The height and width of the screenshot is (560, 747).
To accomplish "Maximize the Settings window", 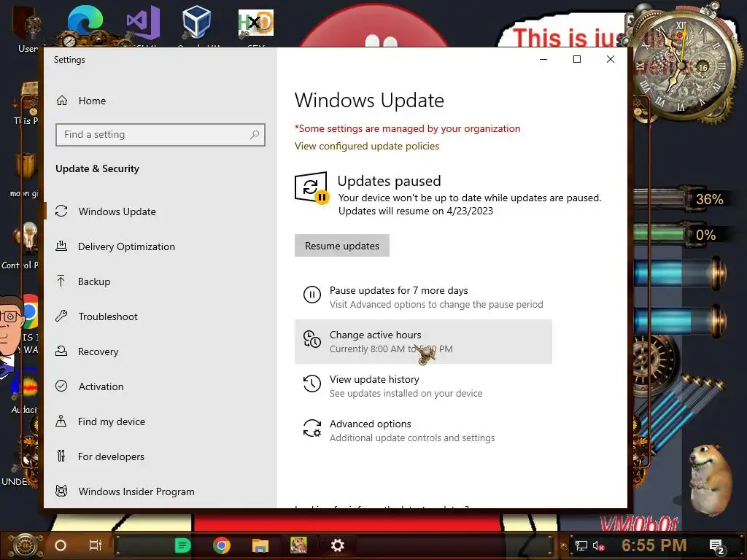I will (x=577, y=59).
